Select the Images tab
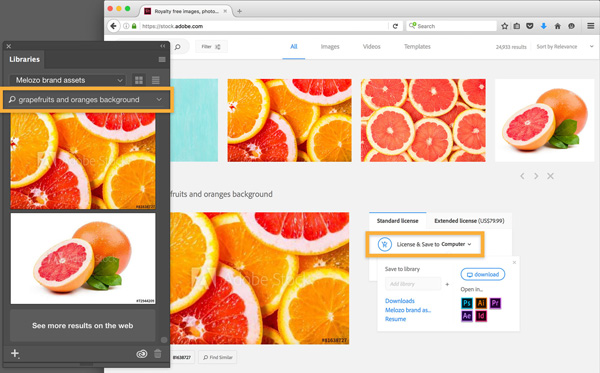This screenshot has height=373, width=600. pyautogui.click(x=330, y=47)
